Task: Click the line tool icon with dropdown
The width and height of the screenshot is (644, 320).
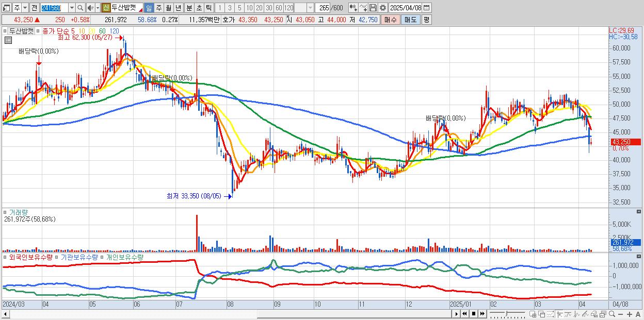Action: (x=363, y=8)
